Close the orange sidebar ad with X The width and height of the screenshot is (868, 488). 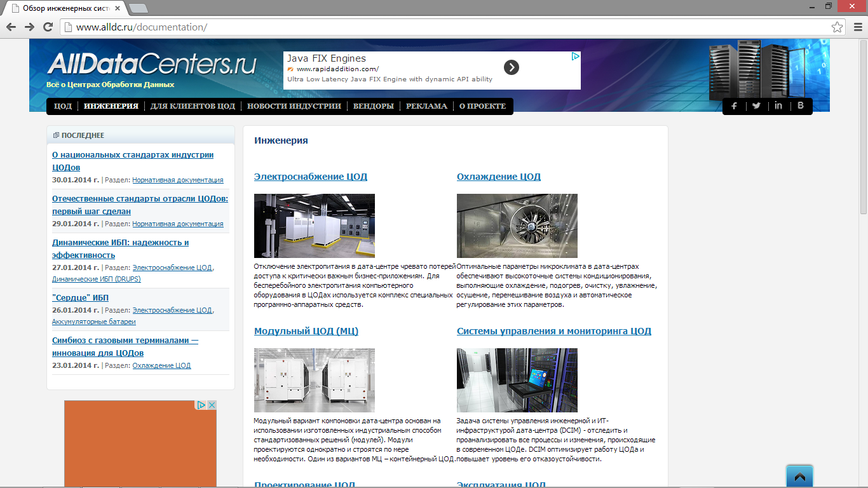pyautogui.click(x=212, y=405)
